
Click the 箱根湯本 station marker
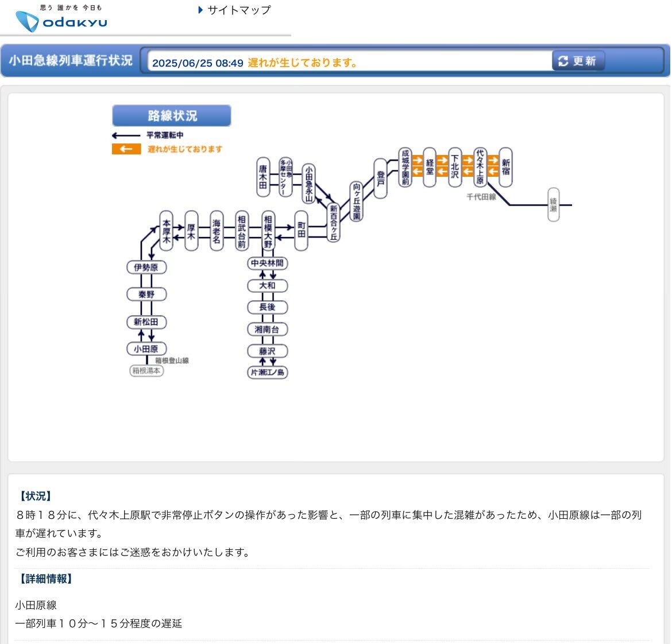(146, 370)
